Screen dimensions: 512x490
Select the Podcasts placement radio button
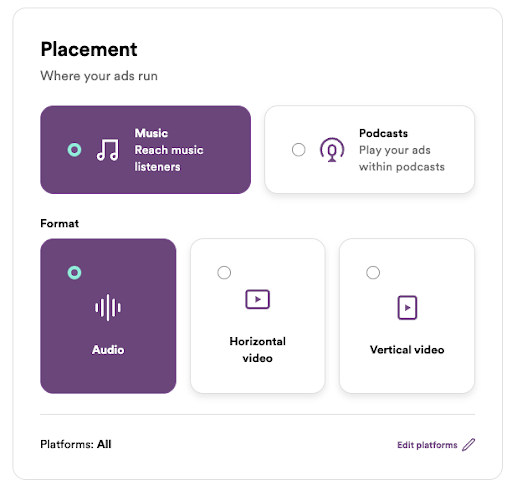tap(298, 150)
